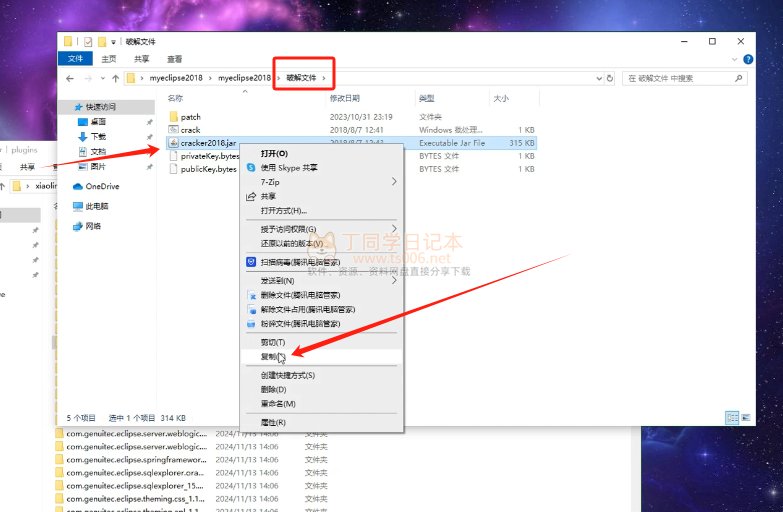
Task: Sort by the 修改日期 column header
Action: tap(345, 98)
